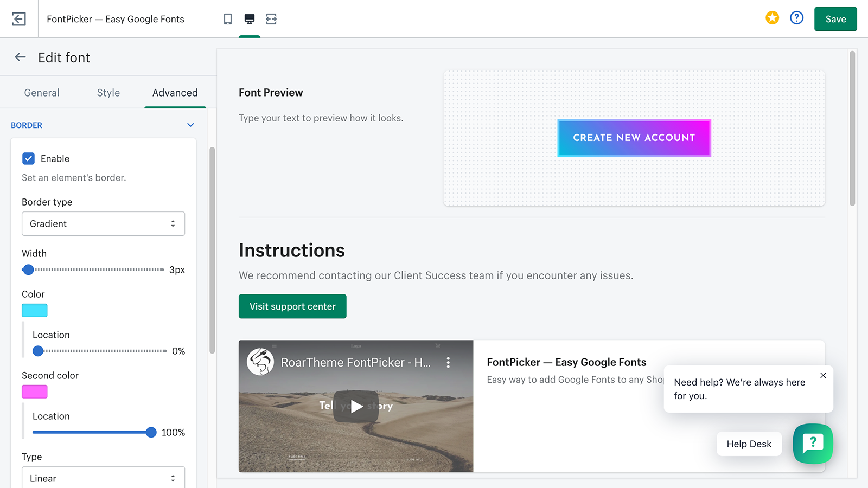
Task: Select the desktop preview icon
Action: [x=250, y=19]
